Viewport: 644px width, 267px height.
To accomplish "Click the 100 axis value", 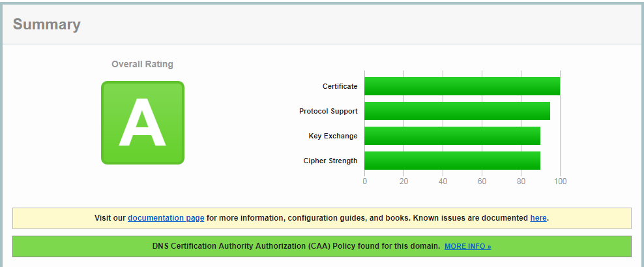I will [559, 181].
